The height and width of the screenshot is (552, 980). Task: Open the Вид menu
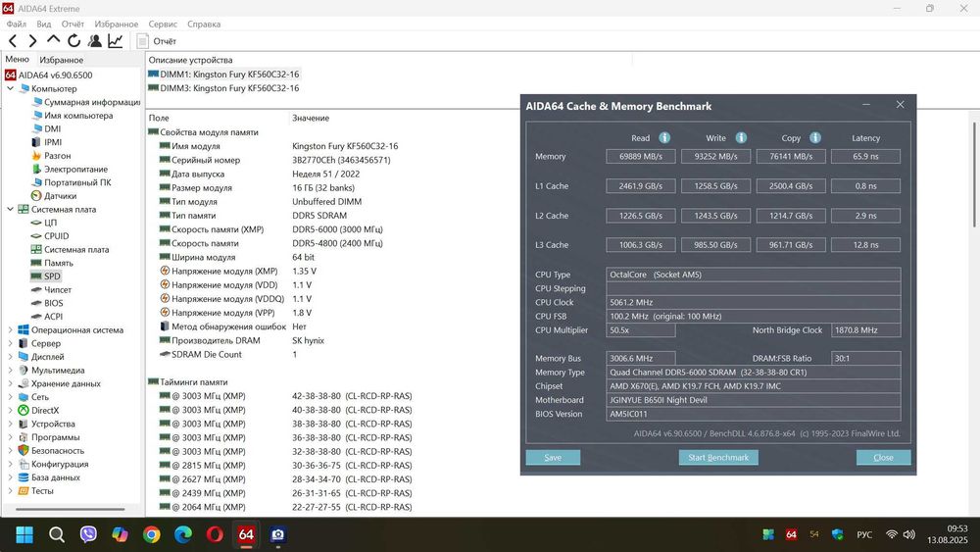click(44, 24)
